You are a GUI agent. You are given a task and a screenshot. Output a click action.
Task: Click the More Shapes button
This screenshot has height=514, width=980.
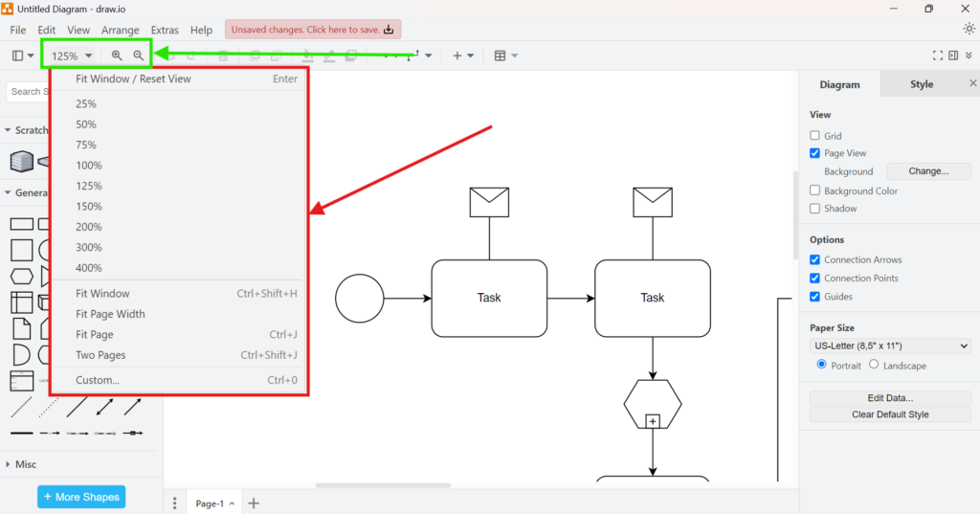coord(81,497)
